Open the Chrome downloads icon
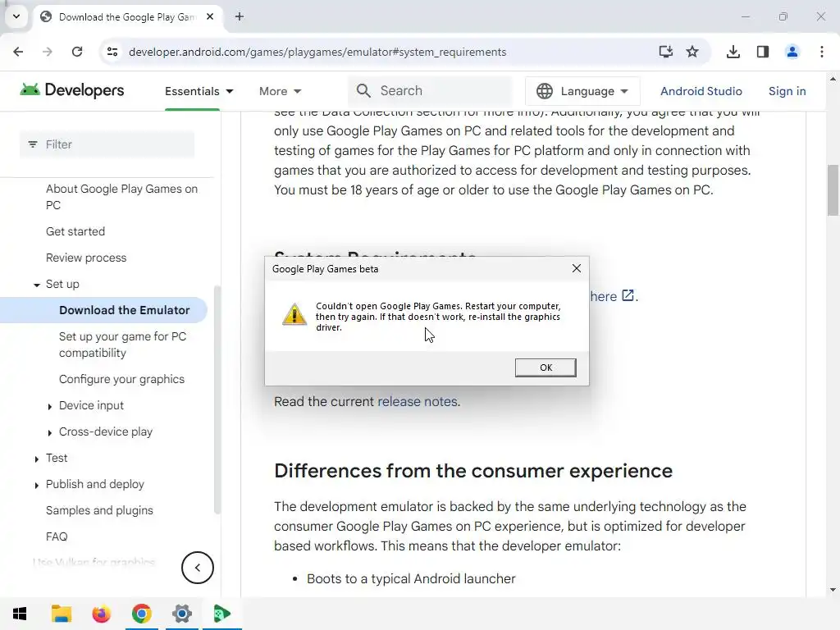Image resolution: width=840 pixels, height=630 pixels. click(733, 52)
